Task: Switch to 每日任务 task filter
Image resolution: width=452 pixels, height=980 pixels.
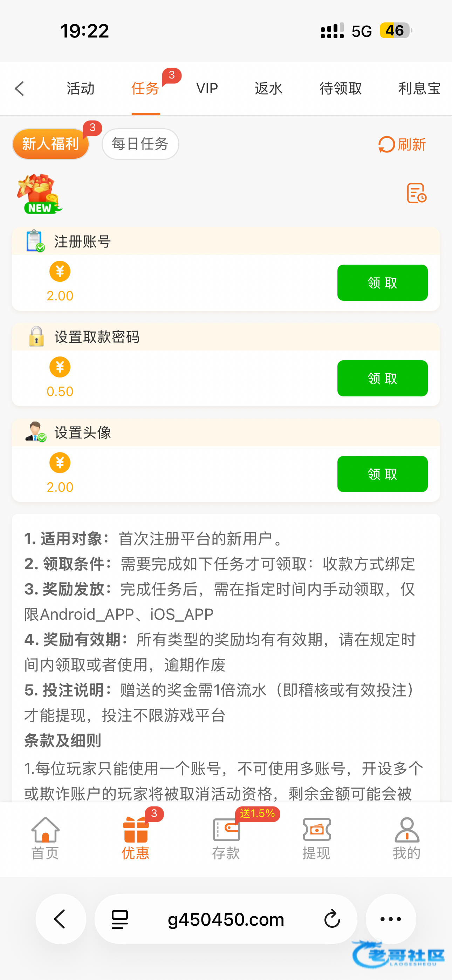Action: click(140, 144)
